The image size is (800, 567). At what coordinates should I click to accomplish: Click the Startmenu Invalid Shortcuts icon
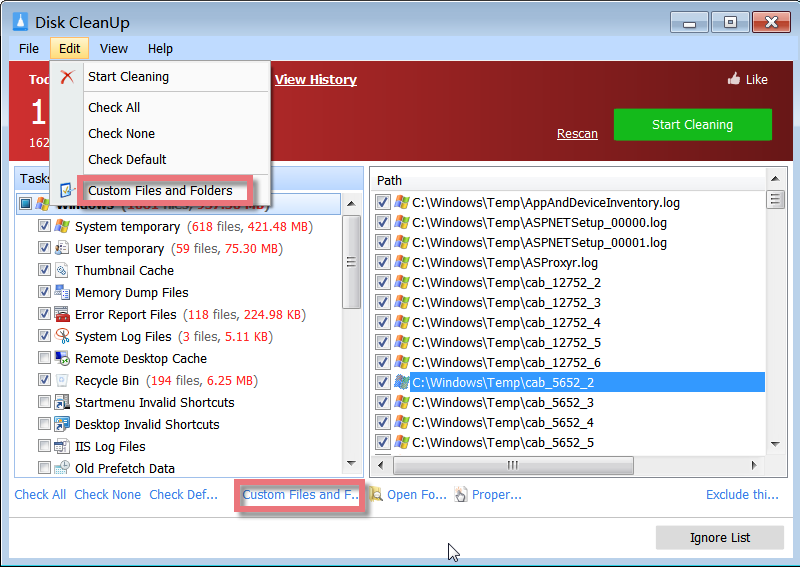coord(62,402)
